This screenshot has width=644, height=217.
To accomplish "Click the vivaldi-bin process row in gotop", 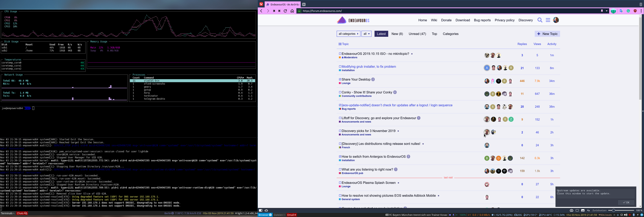I will 192,81.
